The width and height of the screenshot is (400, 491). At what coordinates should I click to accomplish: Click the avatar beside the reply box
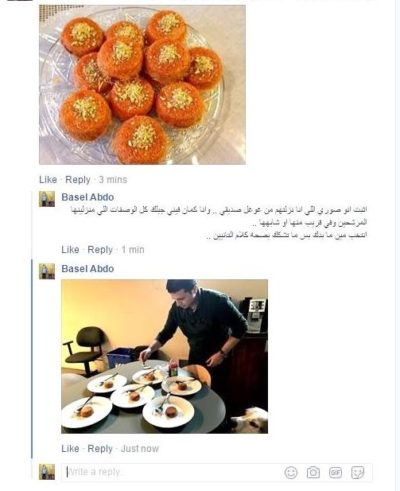coord(47,472)
